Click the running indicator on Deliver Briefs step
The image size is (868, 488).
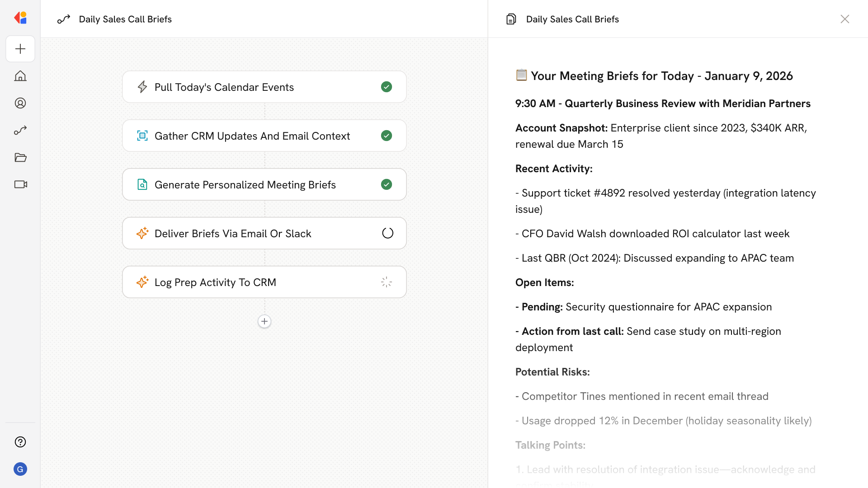click(x=387, y=233)
